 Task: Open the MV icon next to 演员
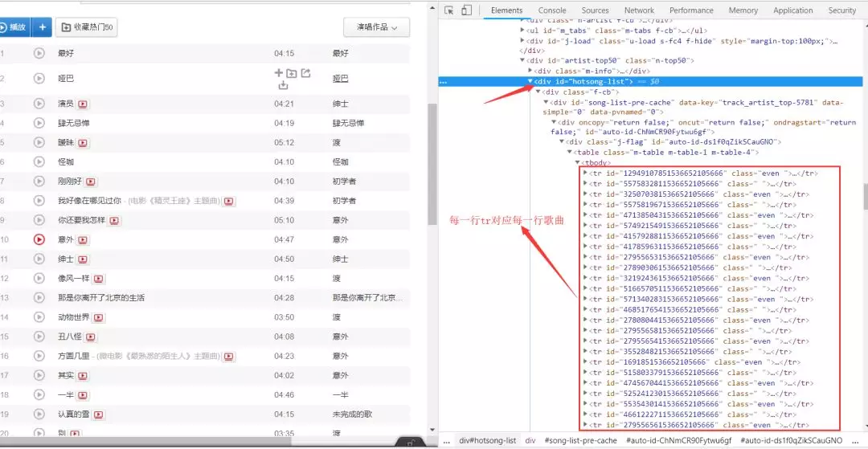[x=83, y=104]
